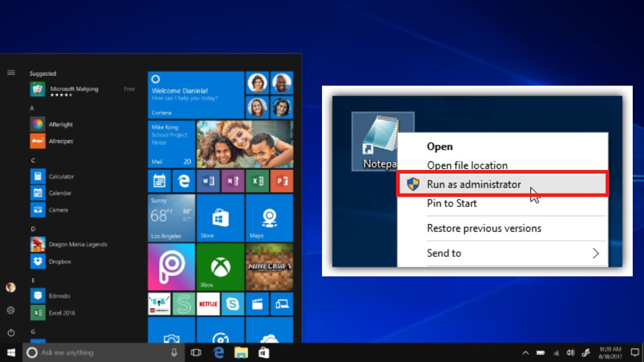Open the Store tile in Start menu

tap(220, 218)
